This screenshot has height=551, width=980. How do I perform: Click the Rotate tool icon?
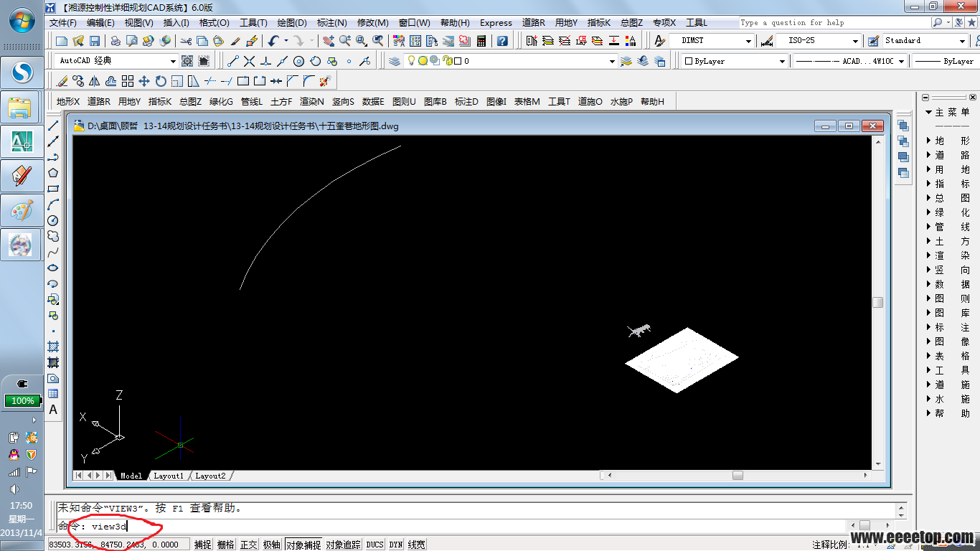click(161, 81)
